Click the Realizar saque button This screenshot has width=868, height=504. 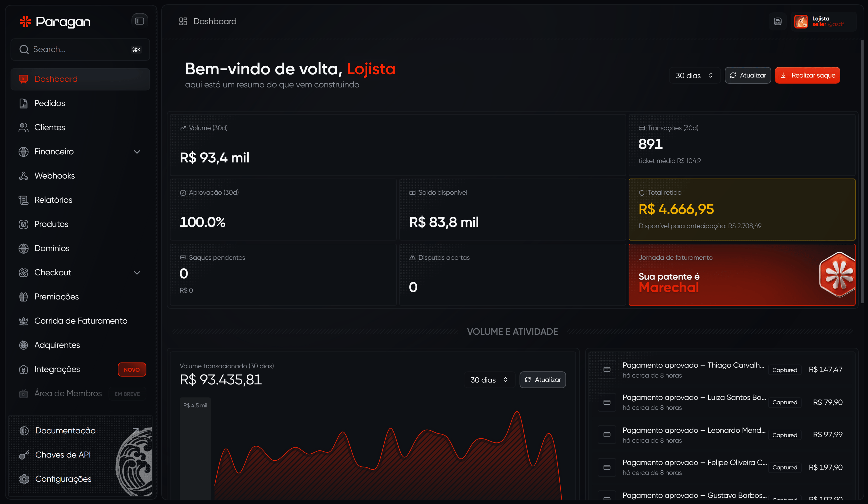[807, 75]
